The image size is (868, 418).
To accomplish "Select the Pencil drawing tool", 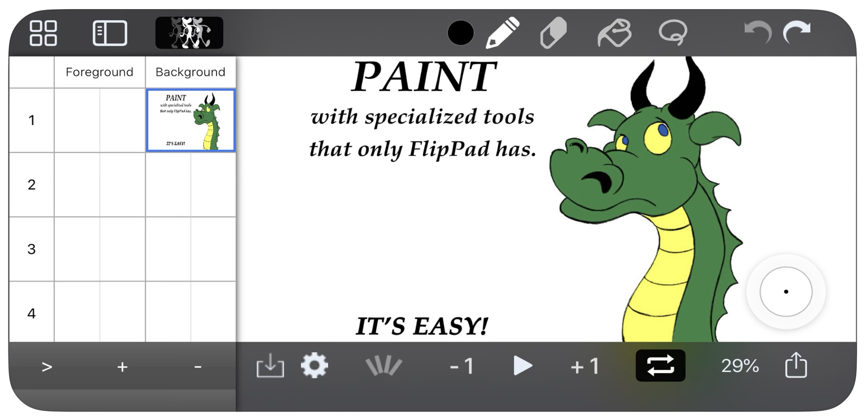I will coord(503,33).
